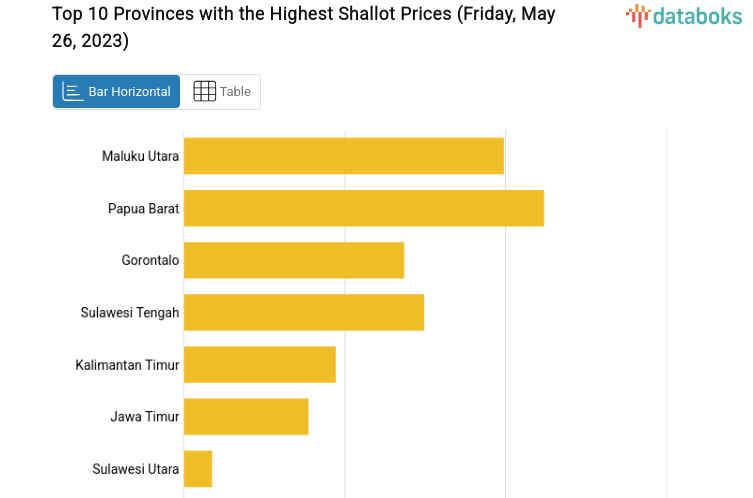Click the Jawa Timur bar
The image size is (753, 498).
246,416
